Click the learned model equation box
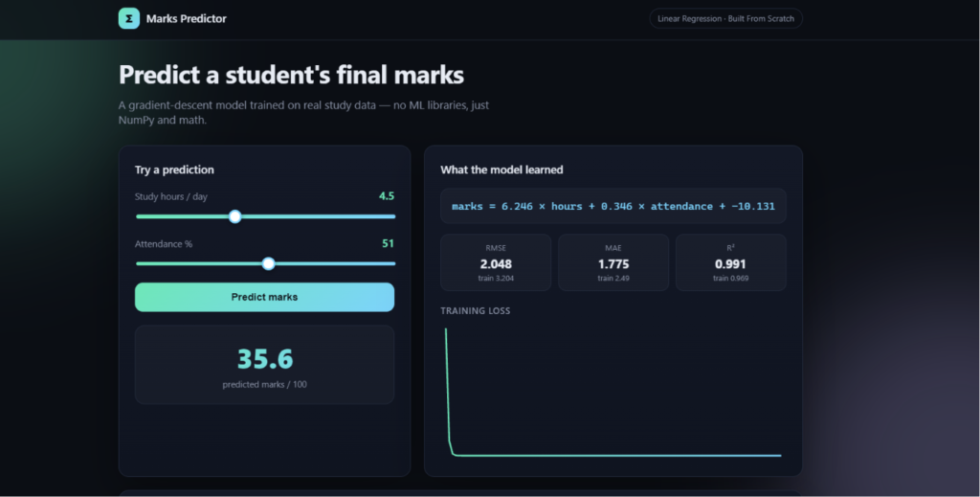 coord(613,206)
